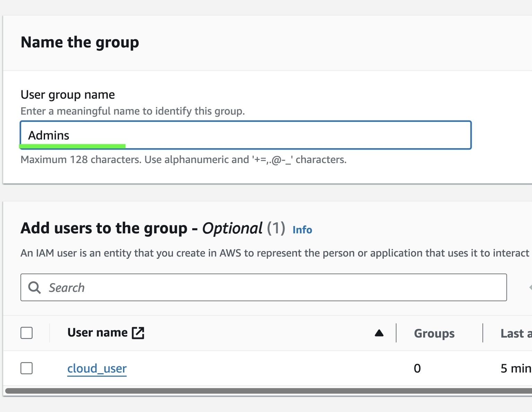Click the Groups count 0 for cloud_user

pyautogui.click(x=417, y=368)
